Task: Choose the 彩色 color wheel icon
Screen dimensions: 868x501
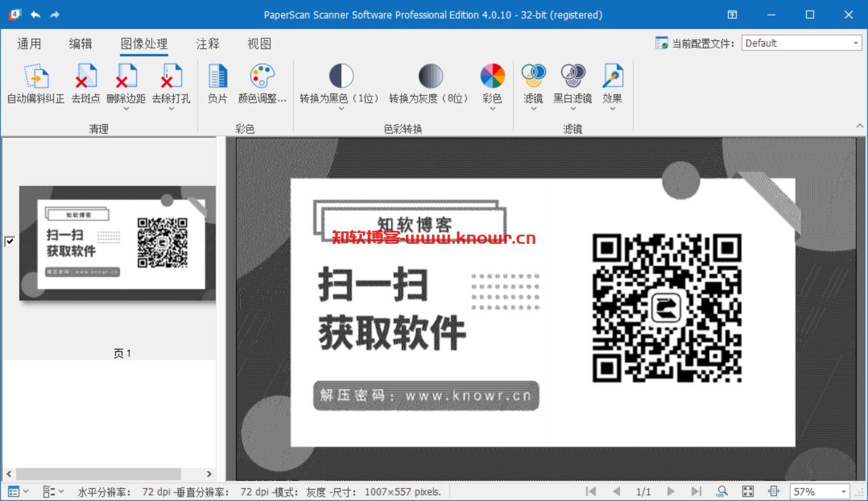Action: coord(492,76)
